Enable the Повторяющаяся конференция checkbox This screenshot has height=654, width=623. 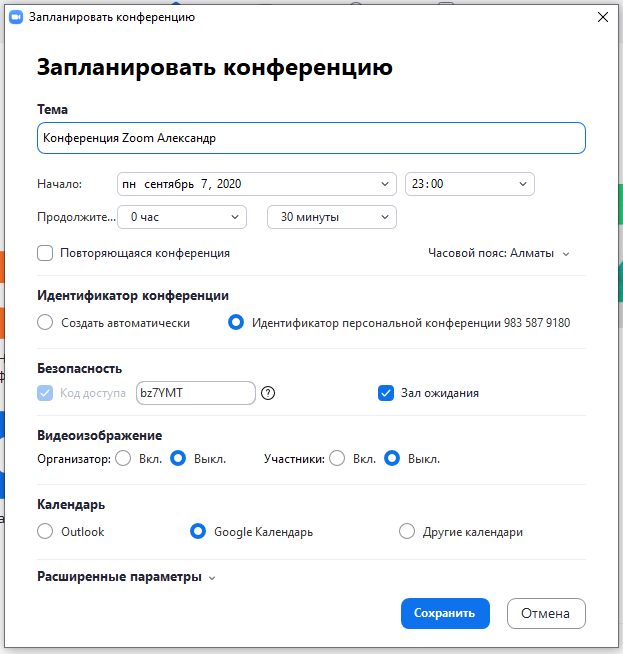point(45,253)
